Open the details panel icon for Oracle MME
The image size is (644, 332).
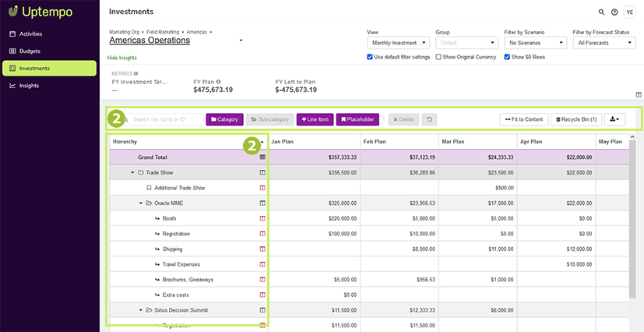[263, 203]
